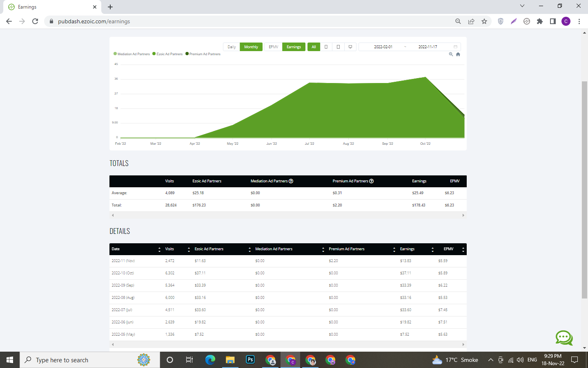Open the tab search chevron
The image size is (588, 368).
(522, 6)
